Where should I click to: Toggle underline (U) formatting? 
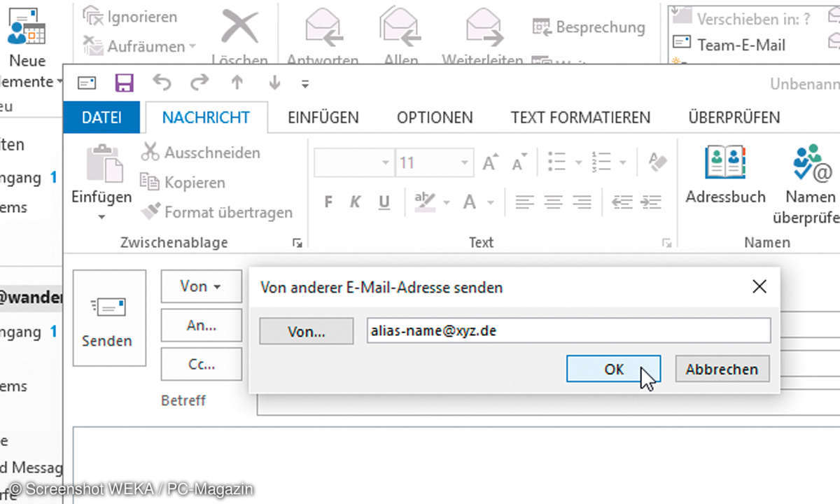pyautogui.click(x=384, y=203)
